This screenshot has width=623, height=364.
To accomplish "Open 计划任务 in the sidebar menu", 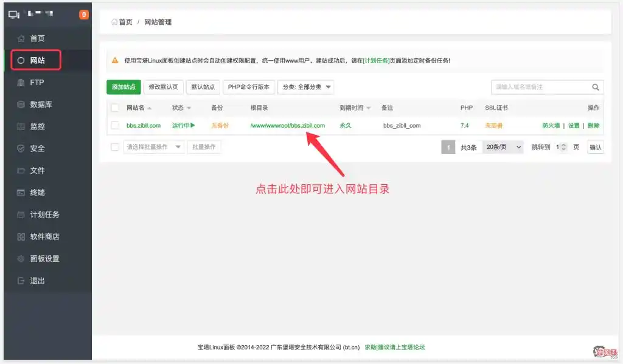I will (x=44, y=215).
